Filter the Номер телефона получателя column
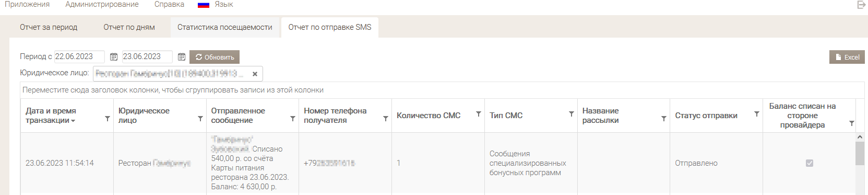 tap(386, 119)
